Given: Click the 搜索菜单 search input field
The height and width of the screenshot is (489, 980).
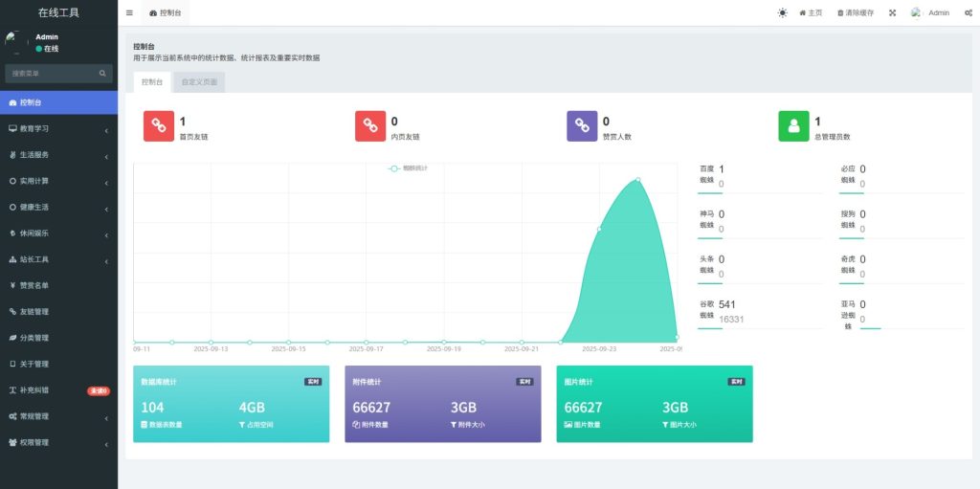Looking at the screenshot, I should (x=53, y=73).
